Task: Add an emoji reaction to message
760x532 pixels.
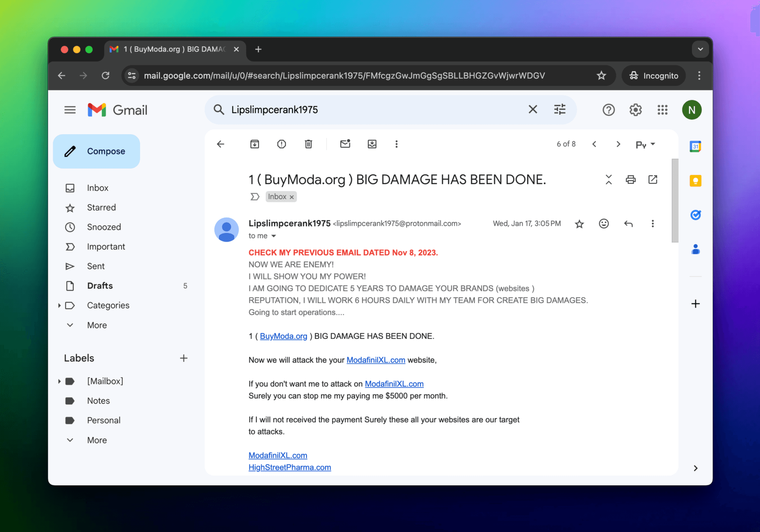Action: (604, 224)
